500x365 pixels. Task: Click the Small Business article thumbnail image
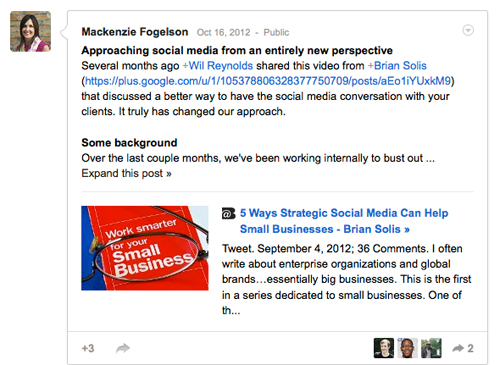pyautogui.click(x=145, y=248)
